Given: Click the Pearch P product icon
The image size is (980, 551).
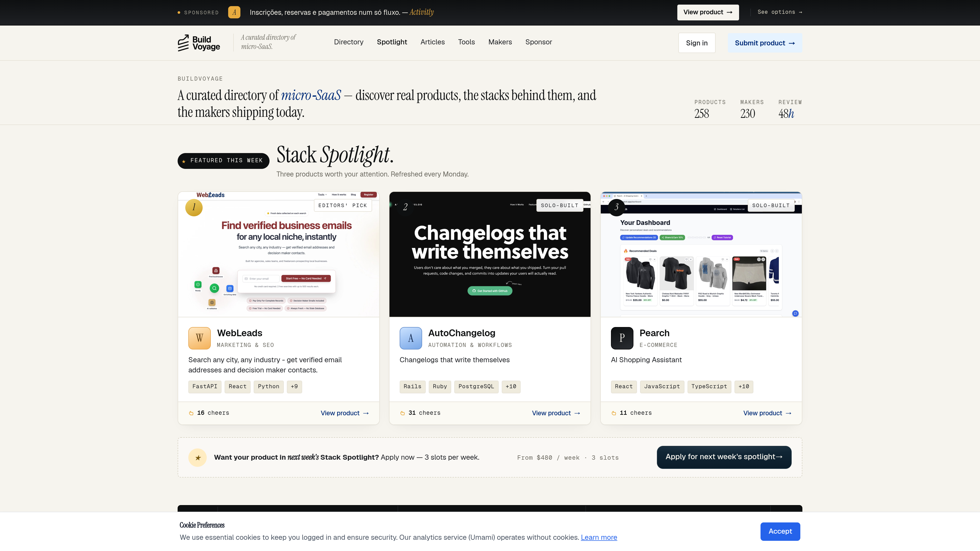Looking at the screenshot, I should (622, 338).
